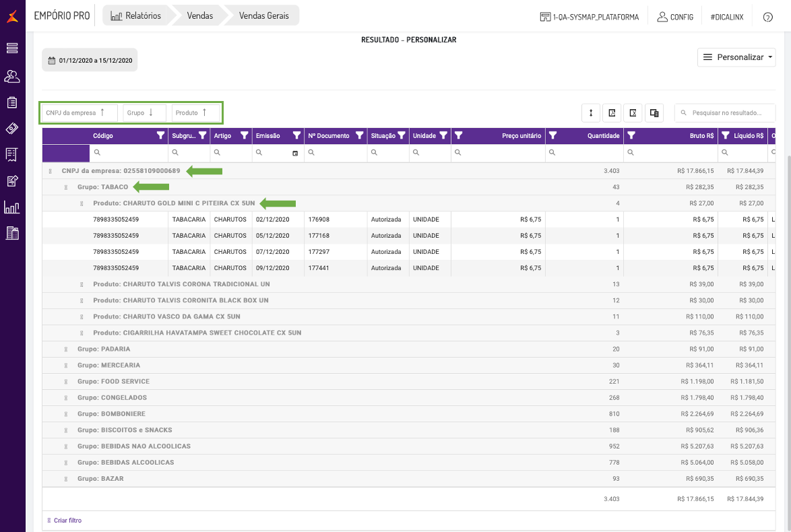Image resolution: width=791 pixels, height=532 pixels.
Task: Collapse Produto CHARUTO GOLD MINI C PITEIRA
Action: pyautogui.click(x=82, y=204)
